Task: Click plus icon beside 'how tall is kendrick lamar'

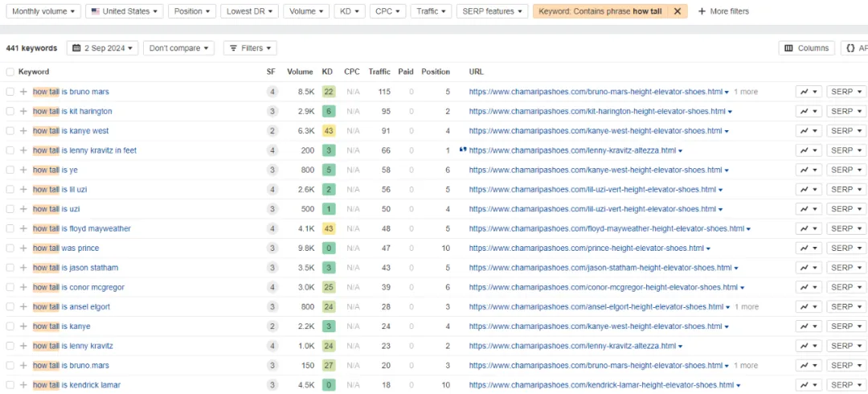Action: tap(23, 385)
